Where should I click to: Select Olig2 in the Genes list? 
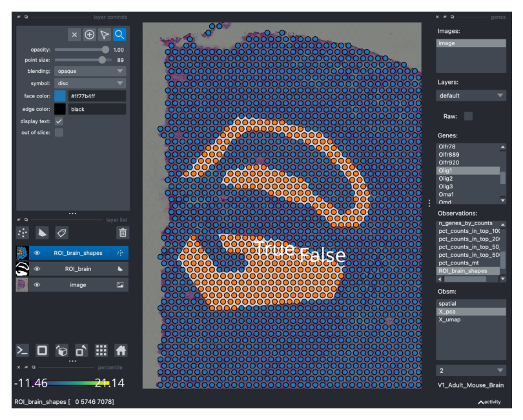pos(446,179)
